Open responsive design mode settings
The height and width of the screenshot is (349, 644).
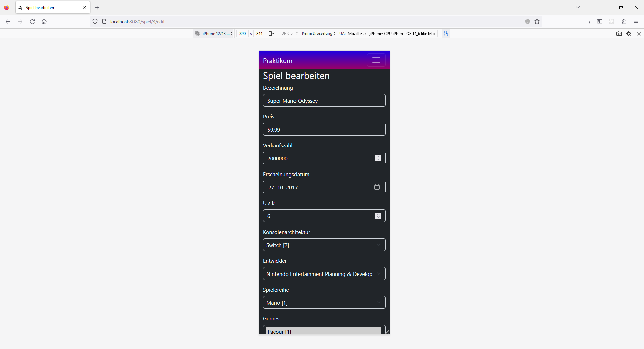coord(629,34)
